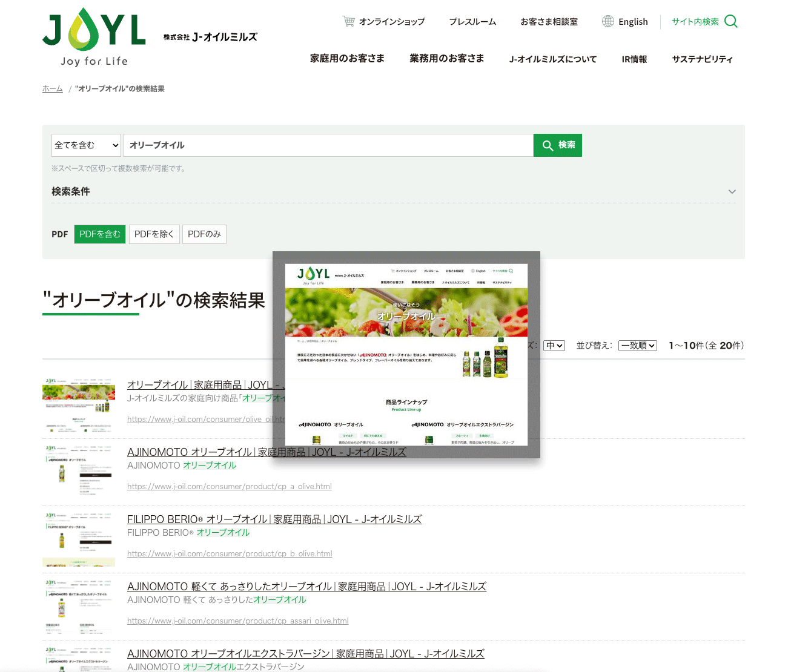Screen dimensions: 788x672
Task: Switch language to English
Action: click(x=633, y=22)
